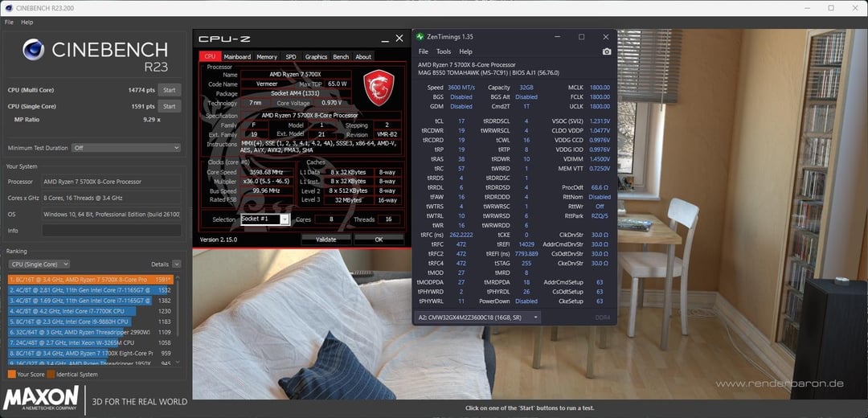Viewport: 868px width, 418px height.
Task: Click the VSOC (SVI2) 1.2313V value
Action: [x=599, y=121]
